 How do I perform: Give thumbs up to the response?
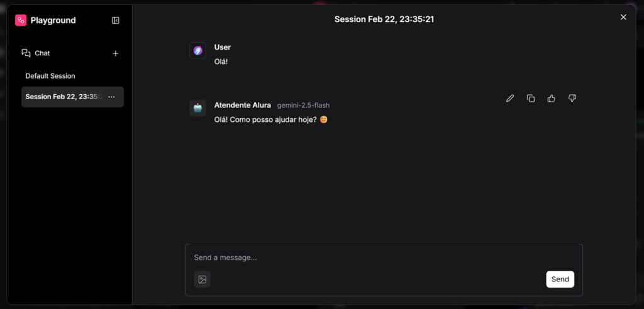[552, 98]
